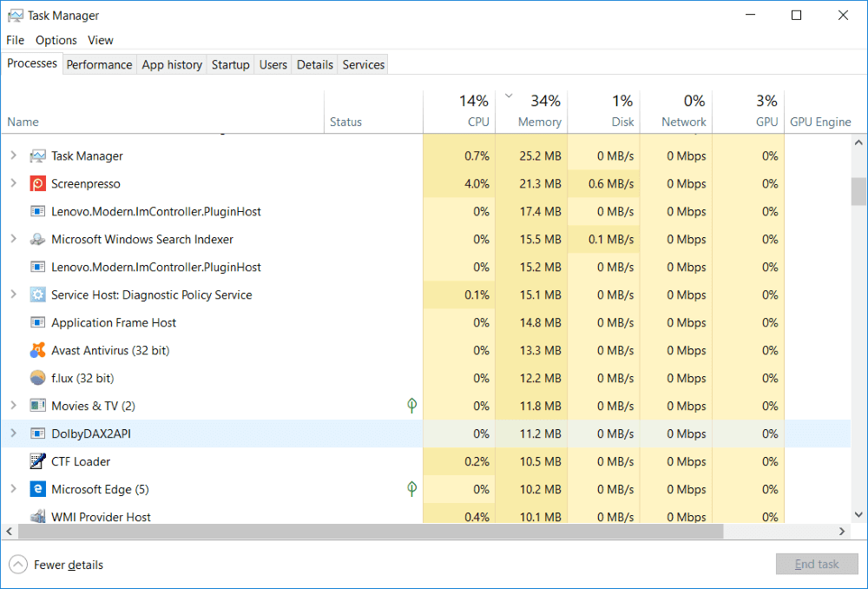
Task: Expand the Task Manager process row
Action: (x=14, y=156)
